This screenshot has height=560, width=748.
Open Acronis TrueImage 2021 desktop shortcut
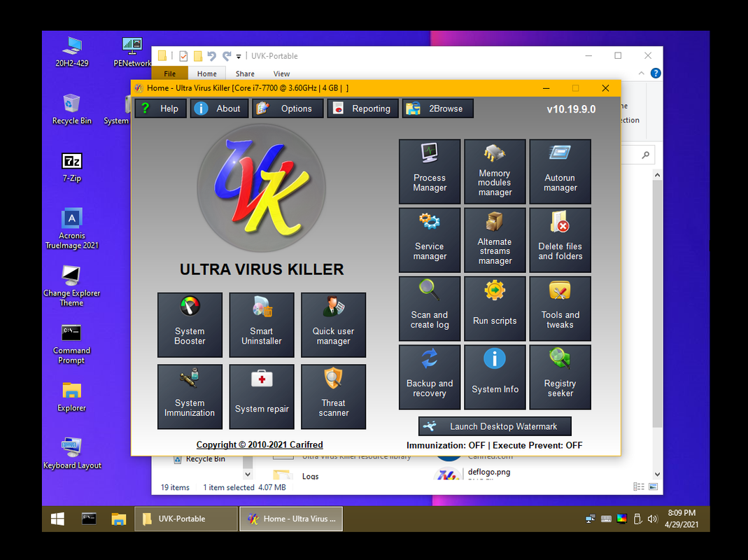pyautogui.click(x=72, y=229)
